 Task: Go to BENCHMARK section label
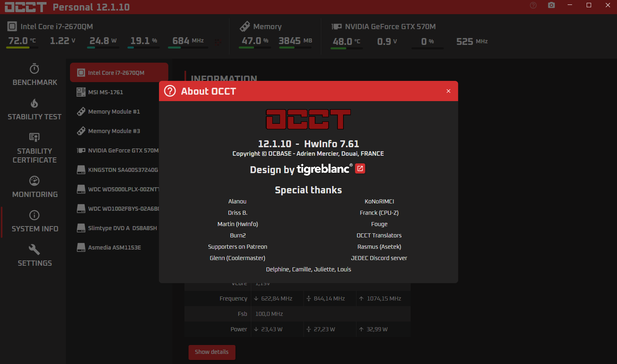pos(35,83)
